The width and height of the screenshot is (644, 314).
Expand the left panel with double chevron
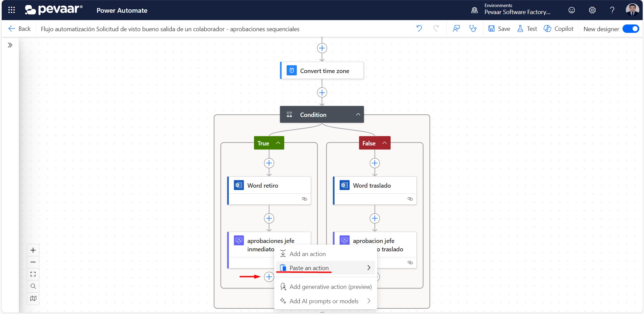pos(10,45)
